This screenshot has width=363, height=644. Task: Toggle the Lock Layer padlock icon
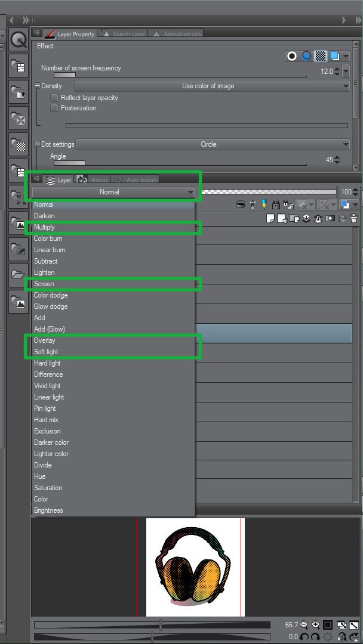276,204
